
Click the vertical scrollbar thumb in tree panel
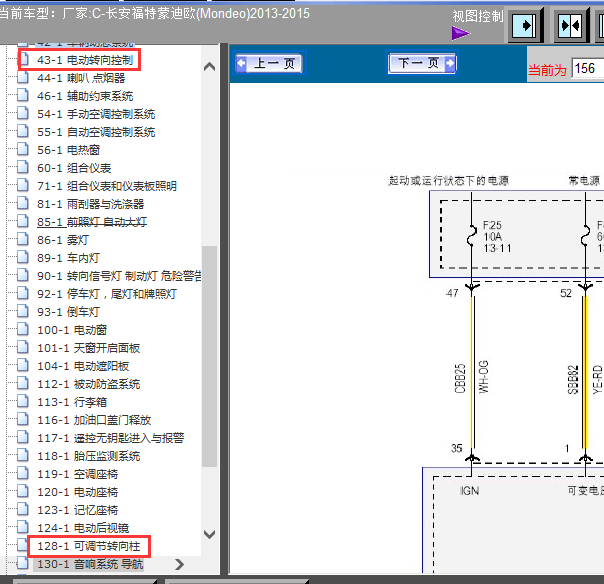click(209, 356)
